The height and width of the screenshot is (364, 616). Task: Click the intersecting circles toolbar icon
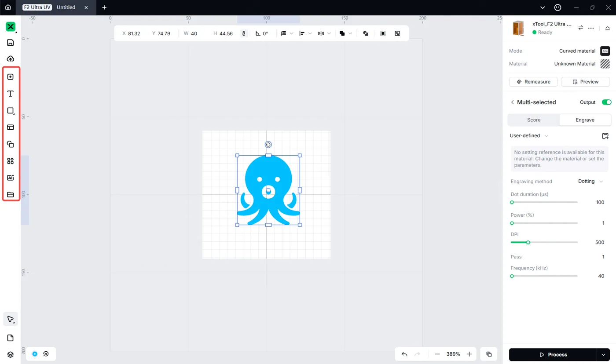tap(366, 33)
